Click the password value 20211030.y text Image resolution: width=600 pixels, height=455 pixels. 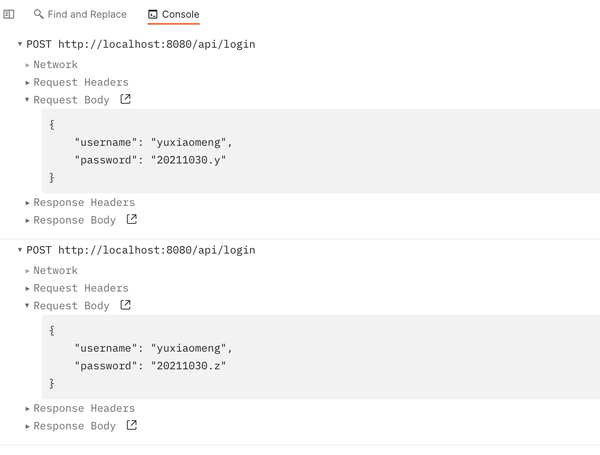point(188,160)
